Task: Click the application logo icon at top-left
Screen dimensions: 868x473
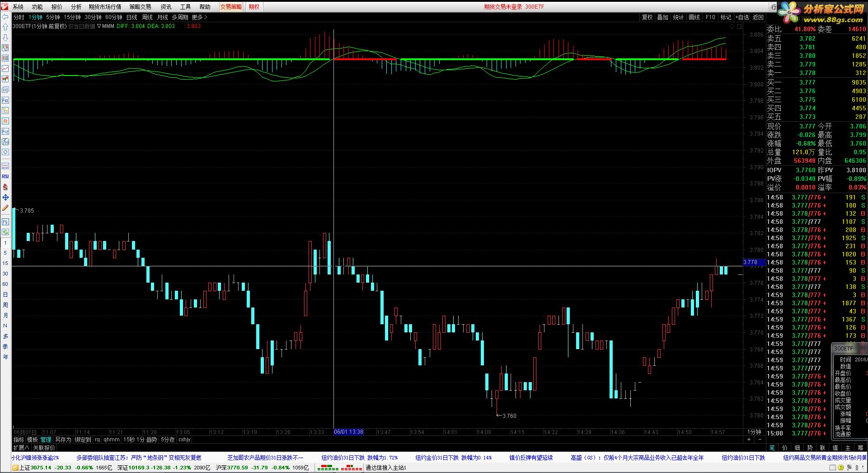Action: (x=5, y=6)
